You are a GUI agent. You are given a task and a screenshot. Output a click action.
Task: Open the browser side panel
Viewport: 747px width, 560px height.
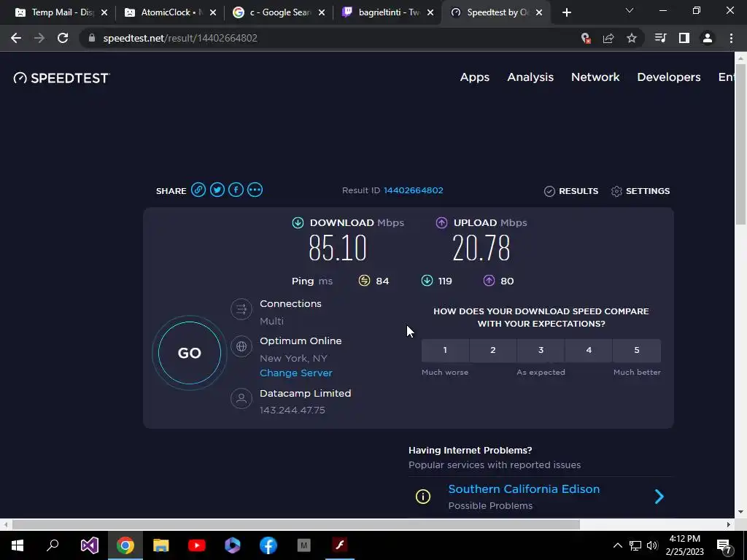pos(684,38)
